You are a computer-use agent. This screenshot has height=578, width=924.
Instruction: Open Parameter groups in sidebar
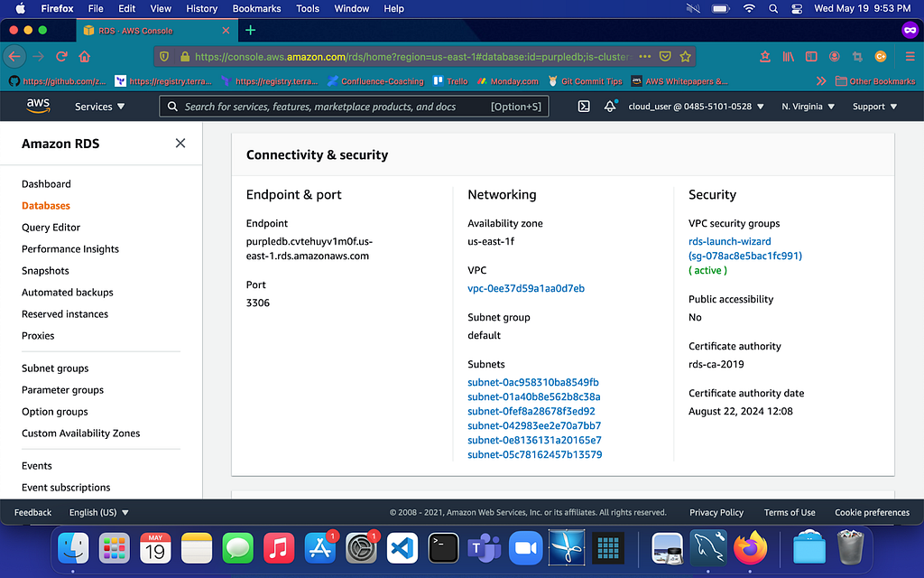[62, 390]
